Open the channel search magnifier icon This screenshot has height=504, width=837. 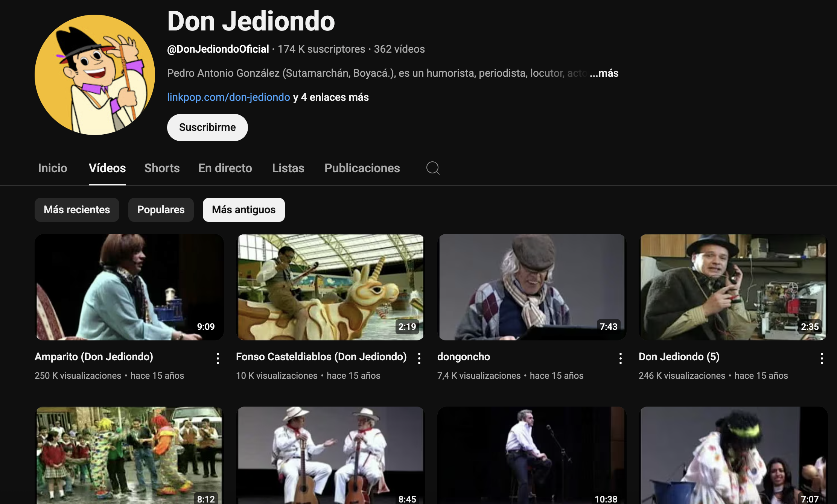pyautogui.click(x=433, y=168)
